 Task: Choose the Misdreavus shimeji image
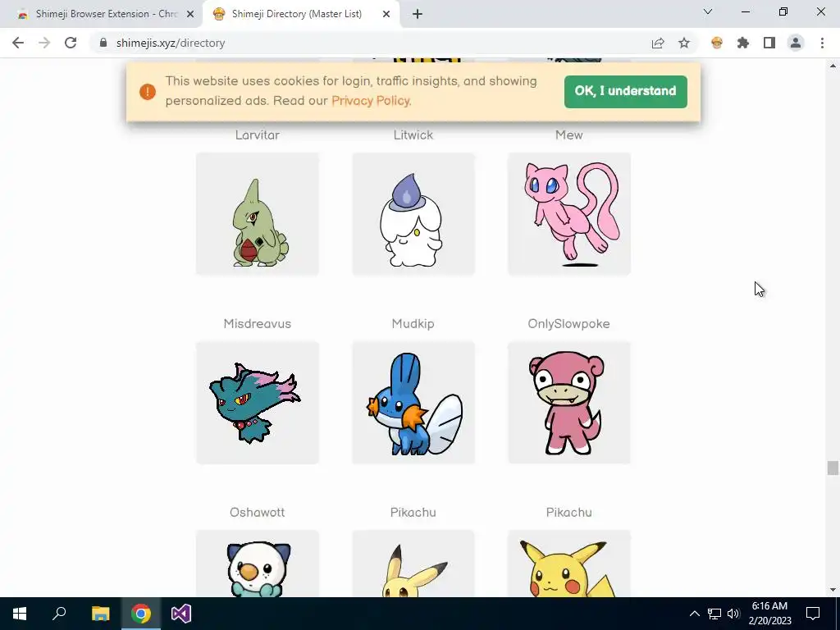pyautogui.click(x=257, y=403)
